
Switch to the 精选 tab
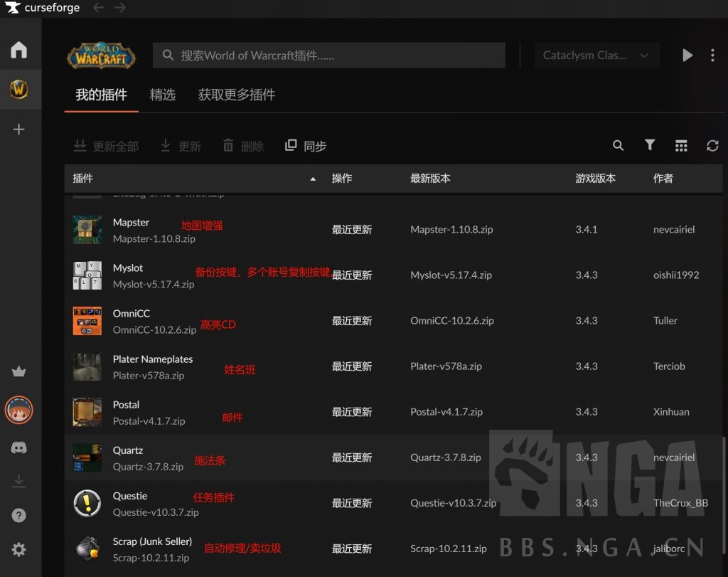point(163,95)
